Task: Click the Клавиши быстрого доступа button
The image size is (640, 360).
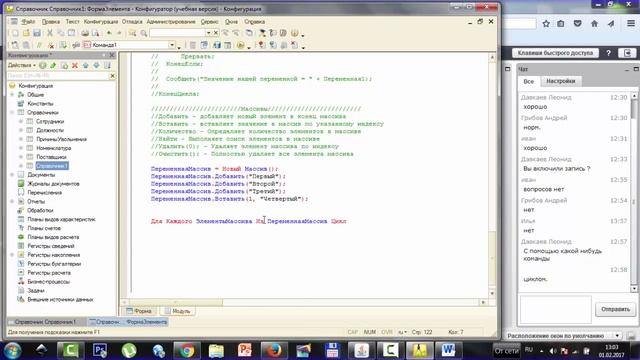Action: (x=555, y=53)
